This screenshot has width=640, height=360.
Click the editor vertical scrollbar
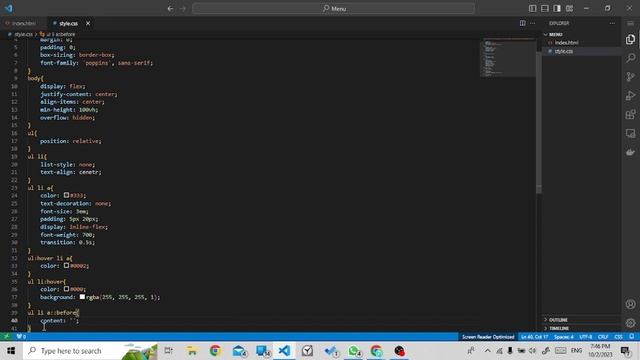pyautogui.click(x=539, y=122)
